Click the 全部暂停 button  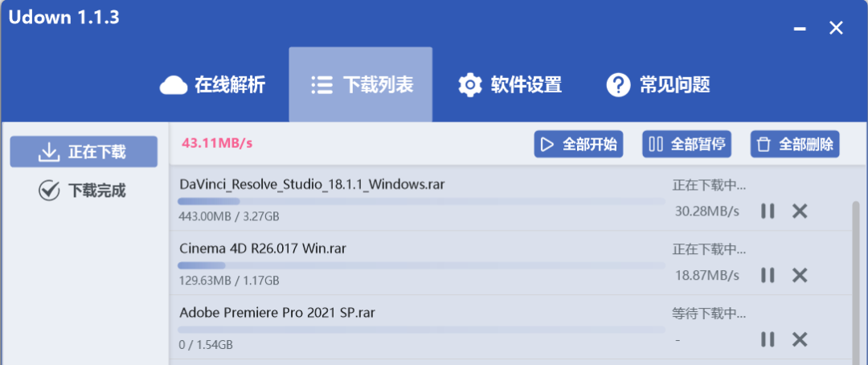[x=687, y=145]
